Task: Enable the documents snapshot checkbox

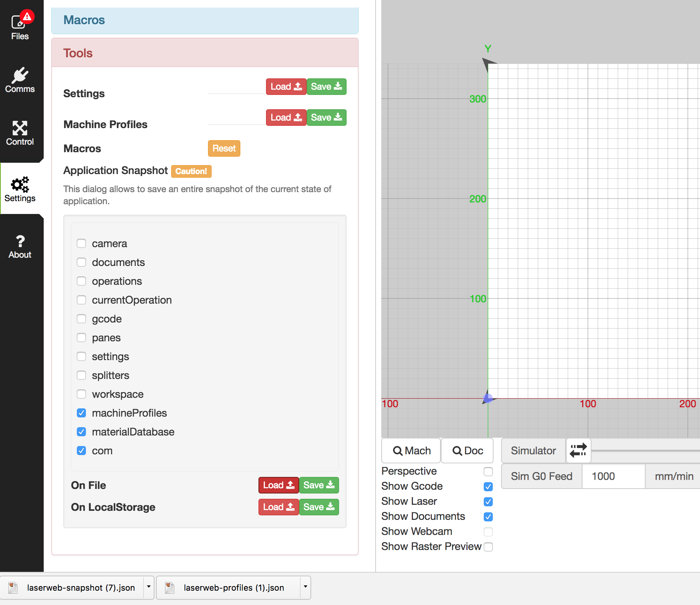Action: (81, 262)
